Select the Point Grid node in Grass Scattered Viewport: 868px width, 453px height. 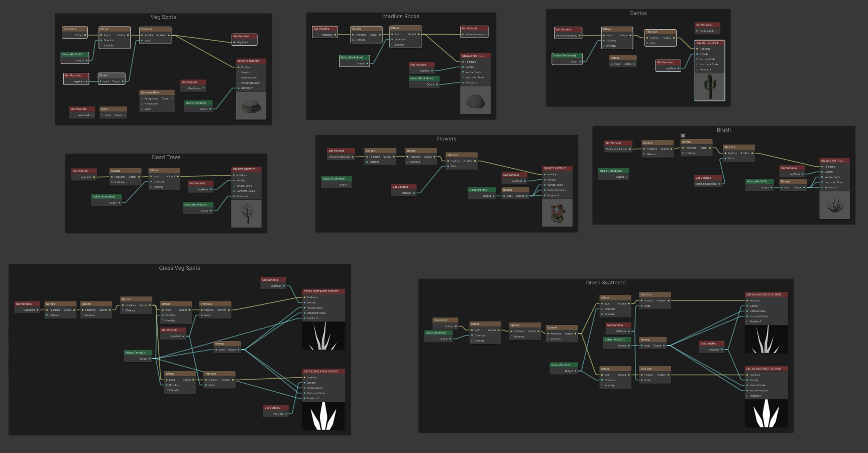446,323
